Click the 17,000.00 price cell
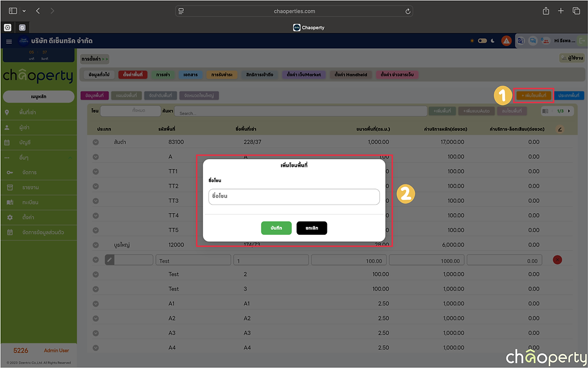 click(452, 142)
